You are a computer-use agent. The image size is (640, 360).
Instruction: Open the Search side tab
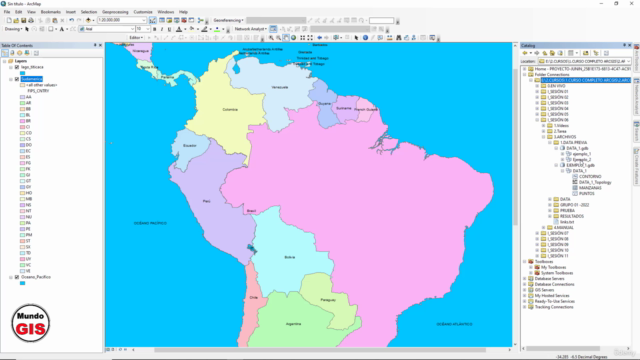pyautogui.click(x=636, y=131)
